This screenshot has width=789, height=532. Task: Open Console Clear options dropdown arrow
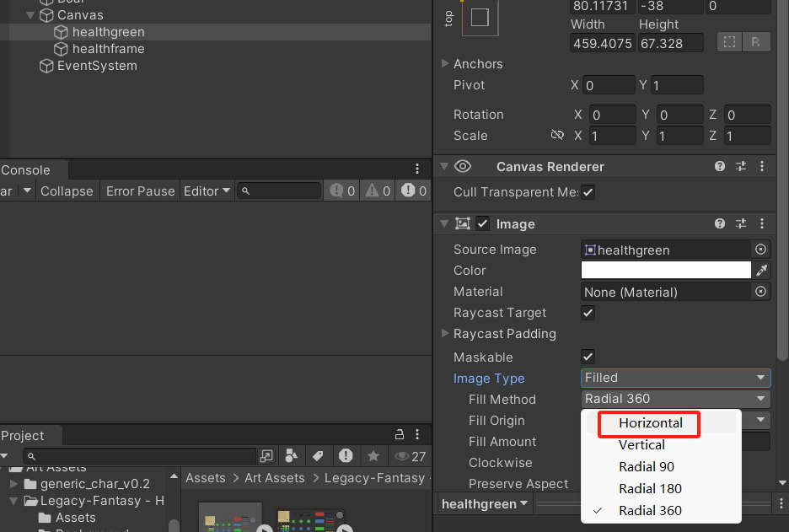pos(27,191)
